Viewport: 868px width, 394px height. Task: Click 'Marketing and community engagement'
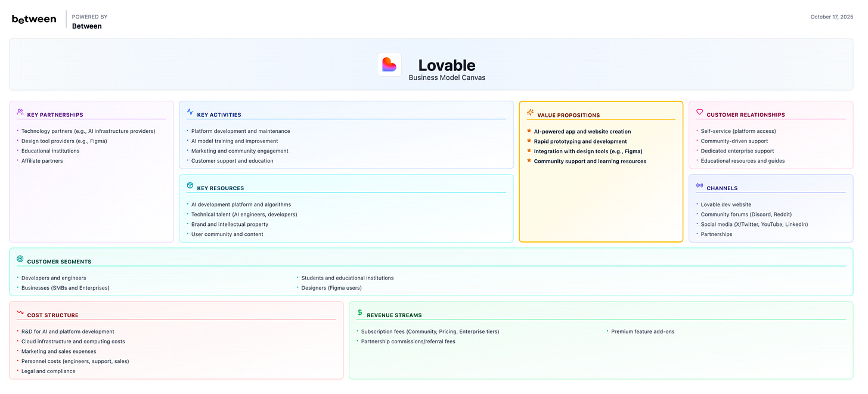[240, 151]
